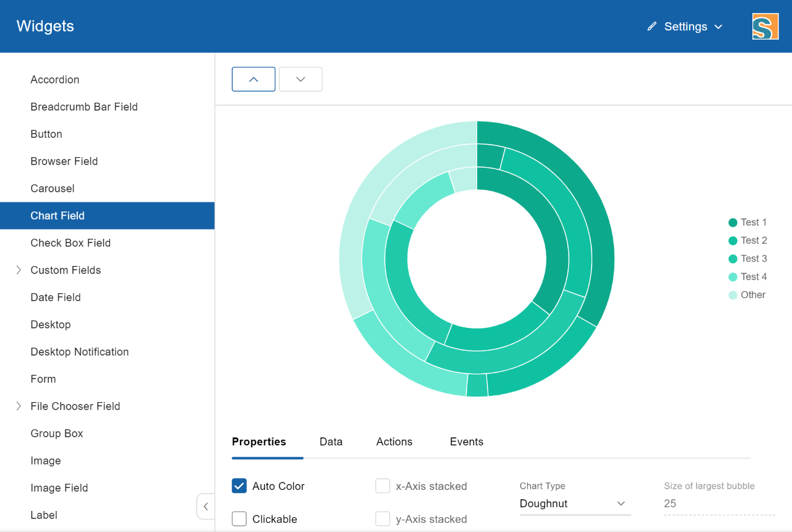Click the up chevron navigation button
The width and height of the screenshot is (792, 532).
(253, 79)
